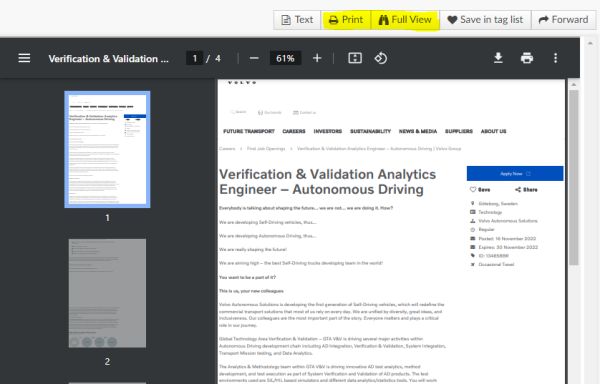Image resolution: width=600 pixels, height=384 pixels.
Task: Click the Find Job Openings breadcrumb link
Action: pyautogui.click(x=266, y=148)
